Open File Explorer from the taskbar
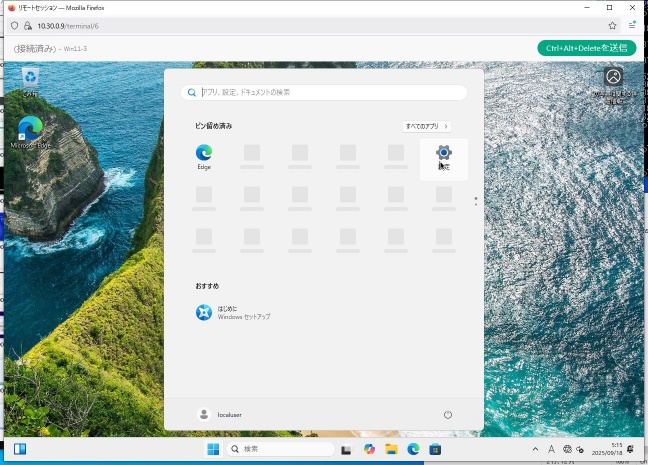The height and width of the screenshot is (465, 648). click(391, 449)
